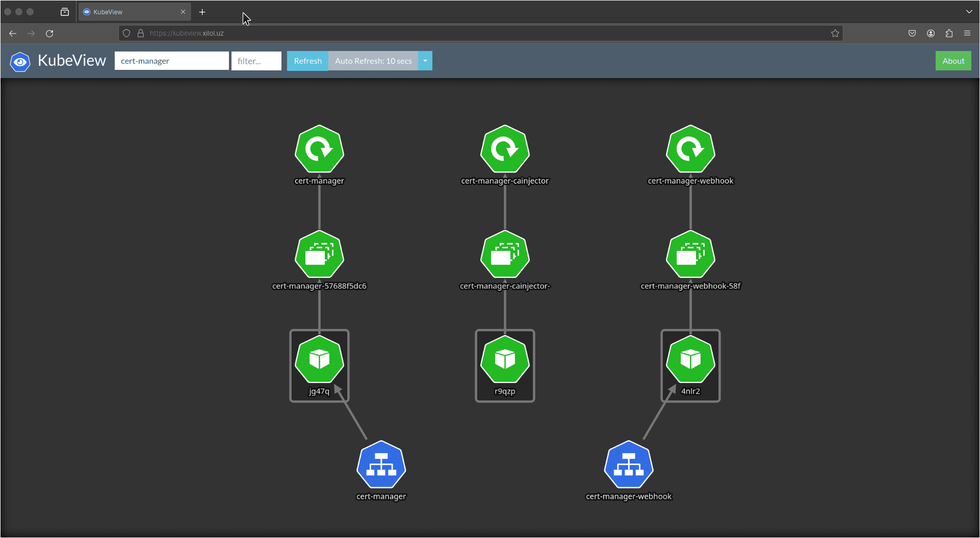Select the blue cert-manager-webhook service icon
Screen dimensions: 980x538
(628, 465)
